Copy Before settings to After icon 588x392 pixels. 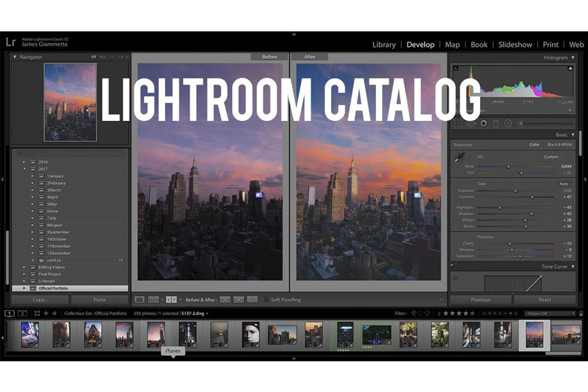click(225, 300)
